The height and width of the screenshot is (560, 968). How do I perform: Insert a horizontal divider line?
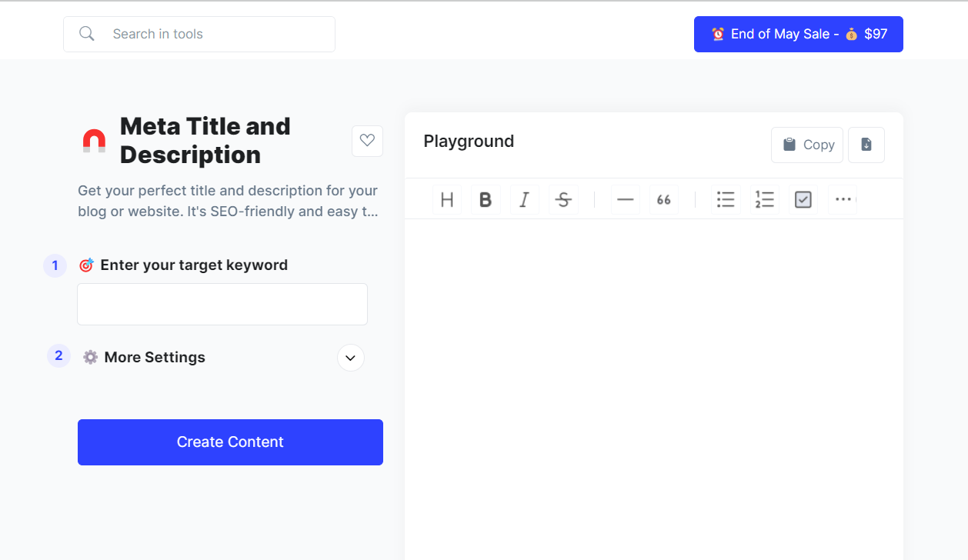tap(625, 200)
